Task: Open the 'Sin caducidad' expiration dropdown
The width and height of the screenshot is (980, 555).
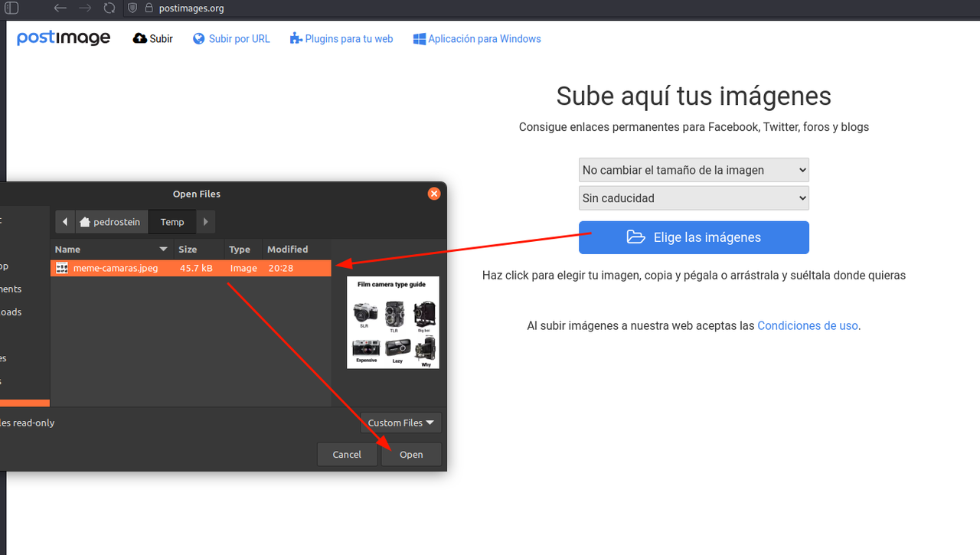Action: click(693, 198)
